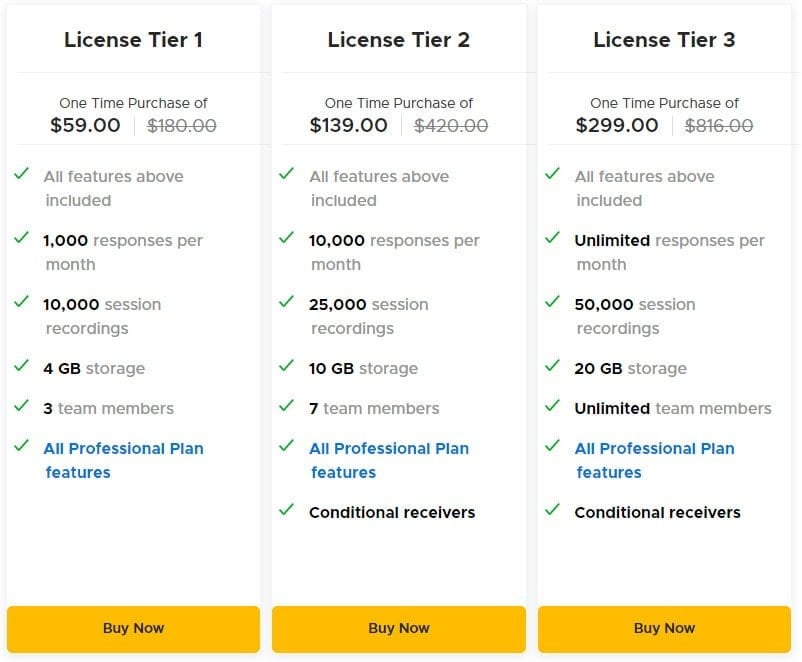Screen dimensions: 802x662
Task: Click Buy Now for License Tier 1
Action: click(x=133, y=629)
